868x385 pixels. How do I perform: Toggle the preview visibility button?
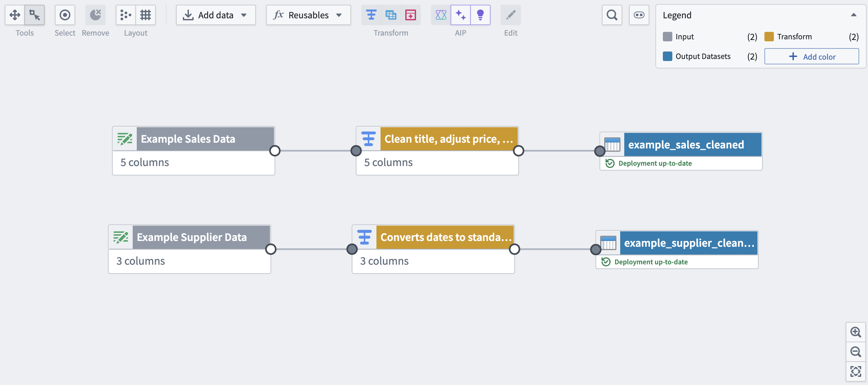639,15
